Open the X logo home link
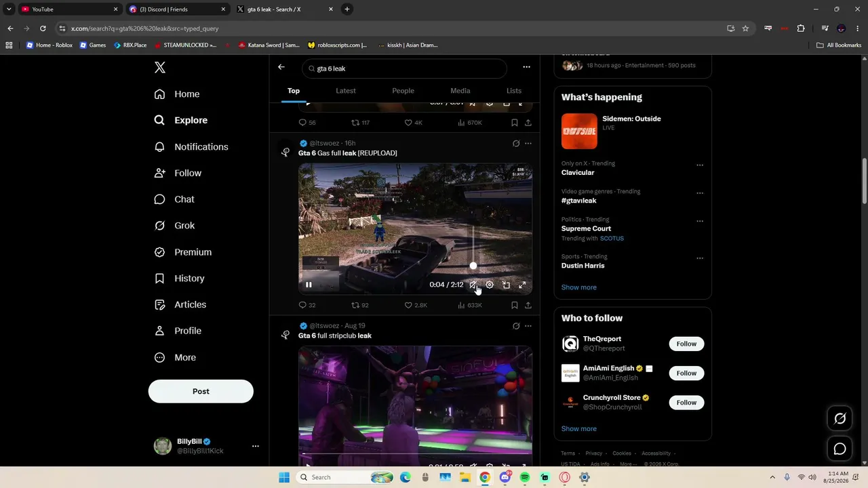 coord(160,67)
